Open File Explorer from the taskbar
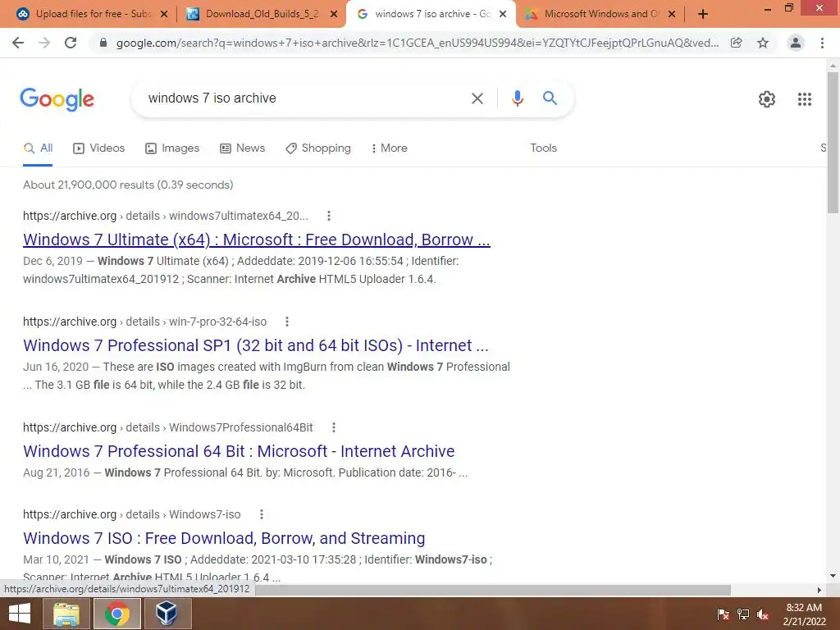This screenshot has height=630, width=840. click(x=66, y=614)
